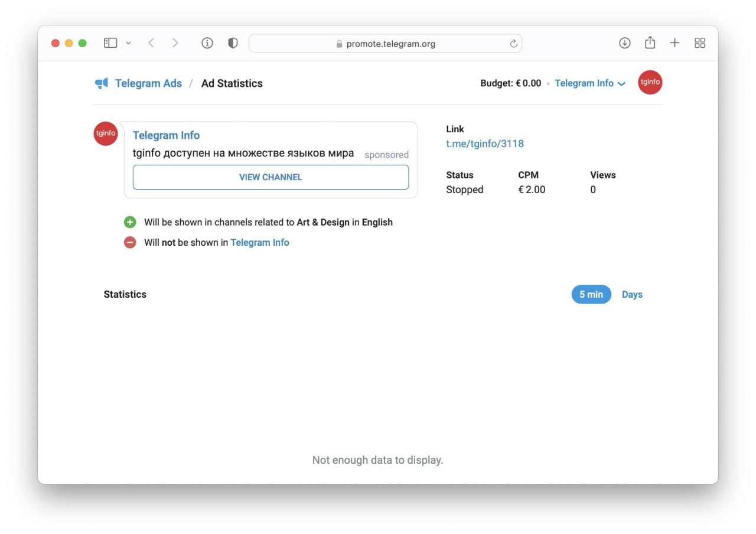Expand the Telegram Info account dropdown
Image resolution: width=756 pixels, height=534 pixels.
pyautogui.click(x=589, y=83)
